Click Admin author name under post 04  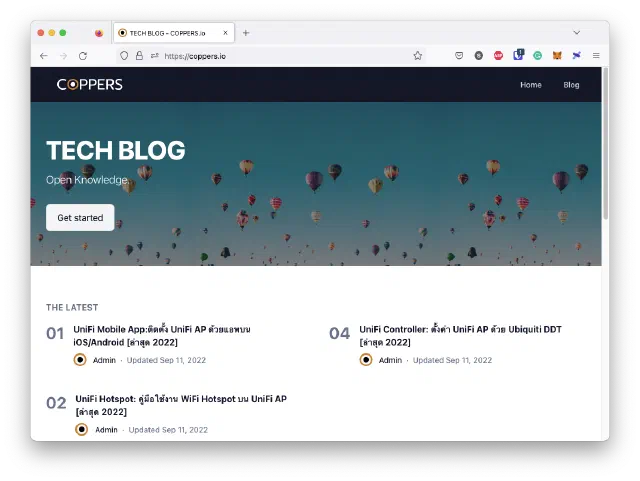click(390, 360)
